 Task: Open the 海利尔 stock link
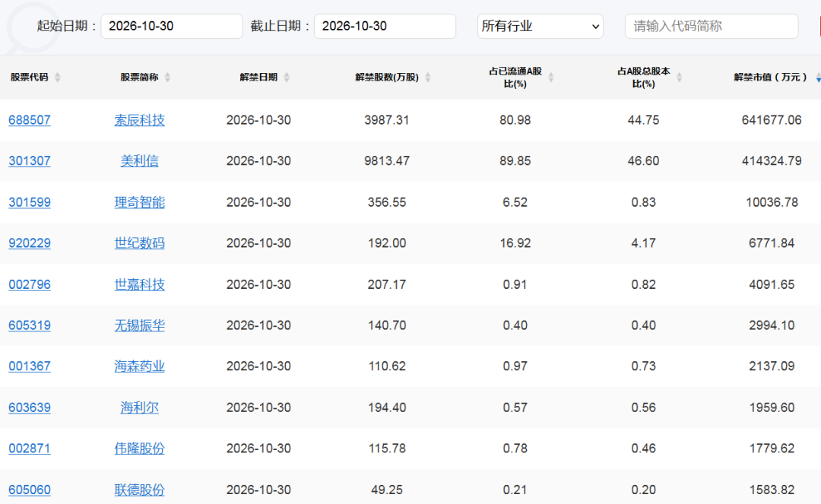pyautogui.click(x=140, y=407)
